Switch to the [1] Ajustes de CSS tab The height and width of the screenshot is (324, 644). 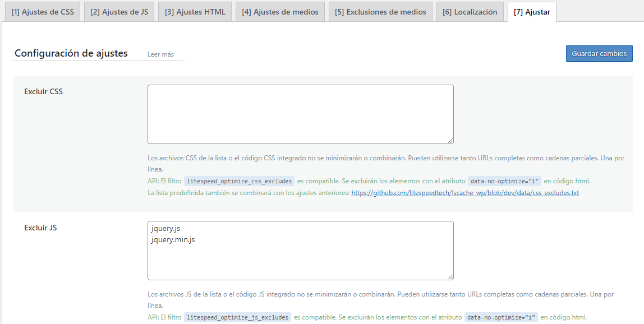pos(42,11)
